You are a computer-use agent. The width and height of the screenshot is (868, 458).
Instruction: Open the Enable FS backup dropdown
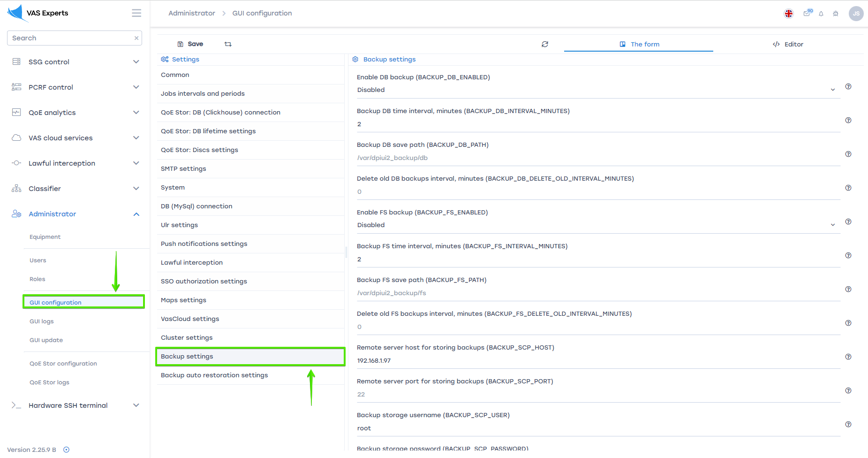tap(595, 225)
